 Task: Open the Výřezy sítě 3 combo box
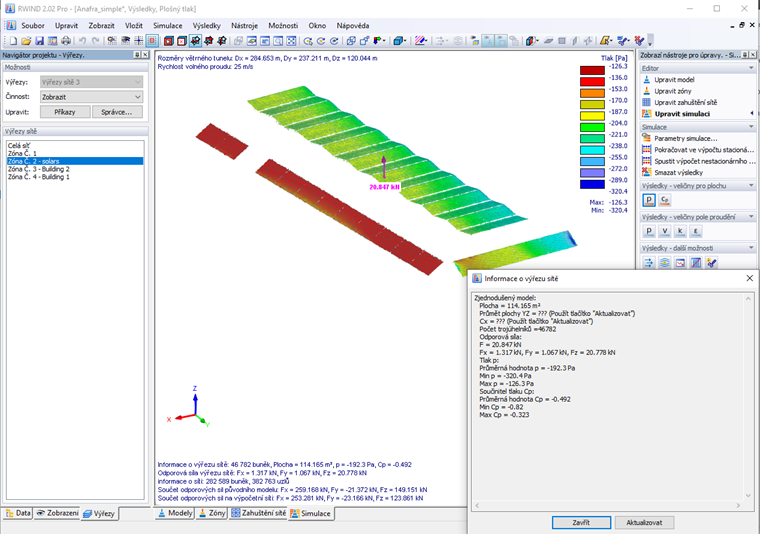(91, 82)
